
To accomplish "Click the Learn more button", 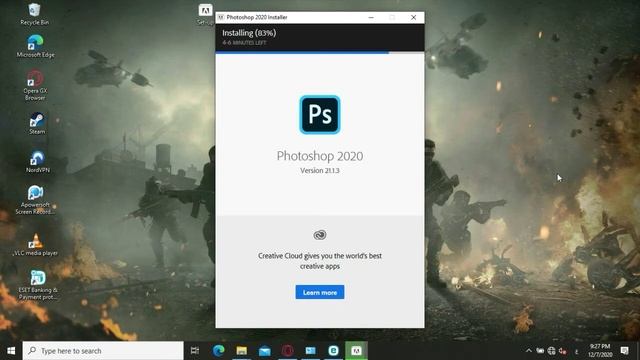I will pyautogui.click(x=320, y=292).
